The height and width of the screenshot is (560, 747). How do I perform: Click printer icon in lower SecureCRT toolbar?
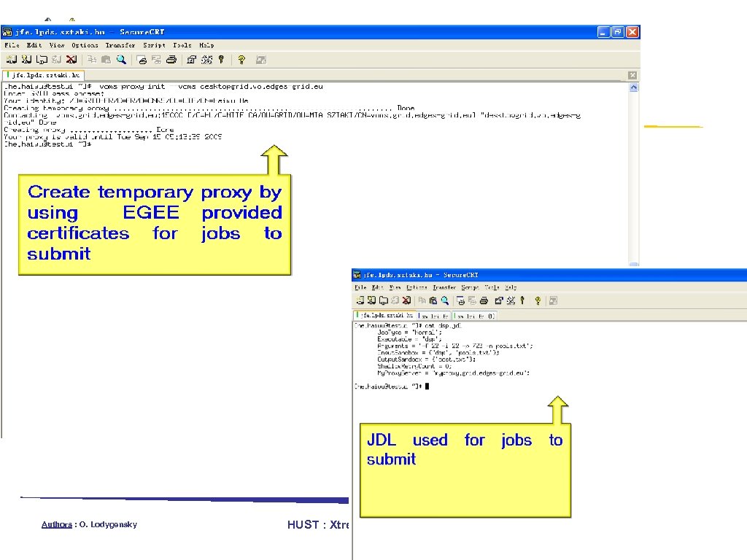(484, 300)
